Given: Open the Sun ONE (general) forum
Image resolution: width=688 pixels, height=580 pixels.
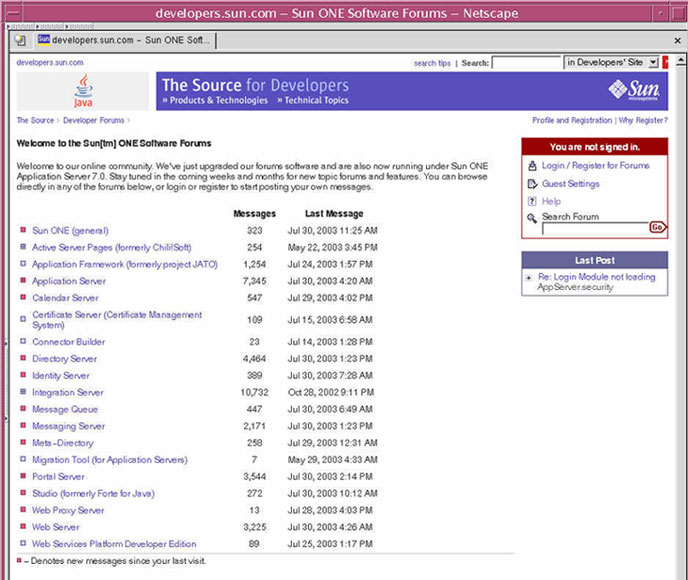Looking at the screenshot, I should 70,230.
